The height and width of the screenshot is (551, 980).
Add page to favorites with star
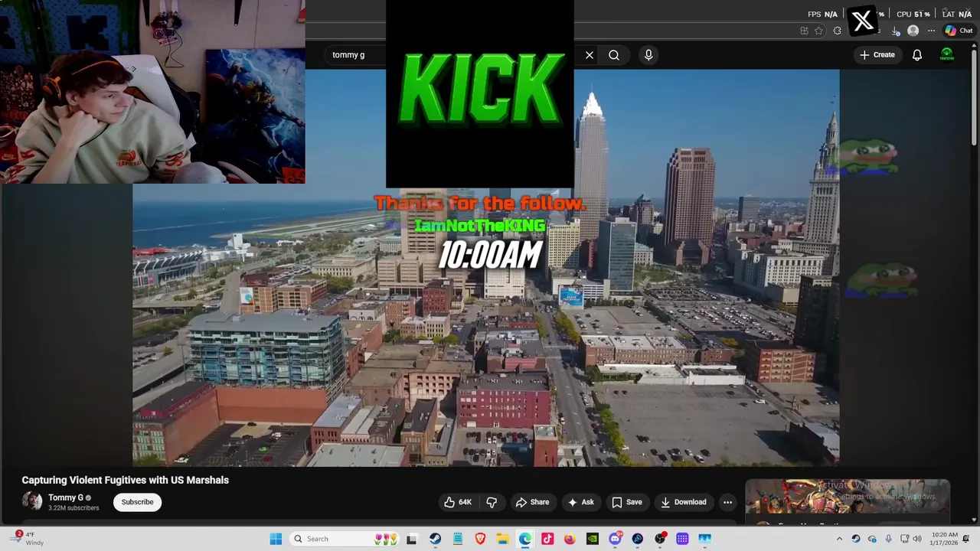point(818,31)
